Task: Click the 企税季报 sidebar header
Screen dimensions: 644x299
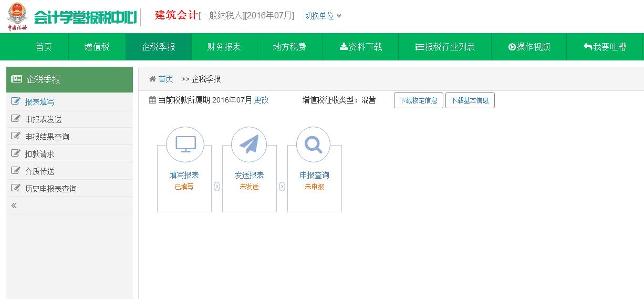Action: (69, 79)
